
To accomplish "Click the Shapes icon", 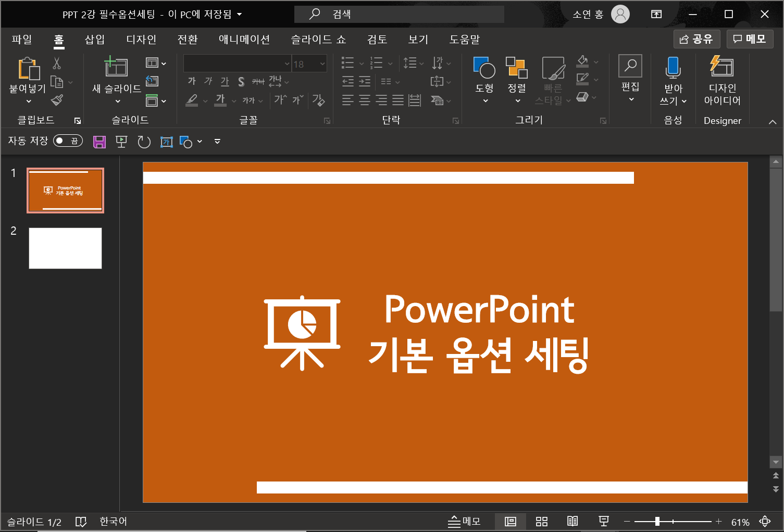I will coord(484,68).
